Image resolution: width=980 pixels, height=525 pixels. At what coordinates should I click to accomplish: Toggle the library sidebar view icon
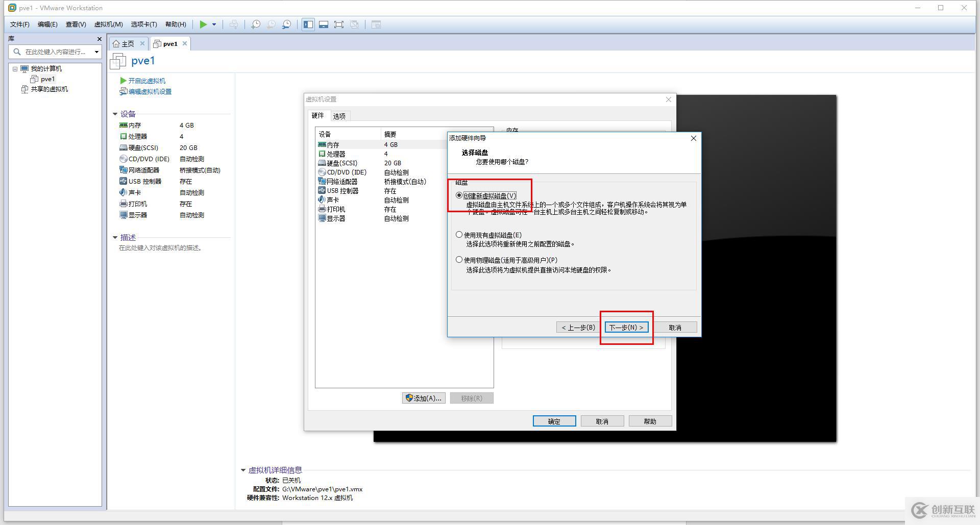coord(308,24)
